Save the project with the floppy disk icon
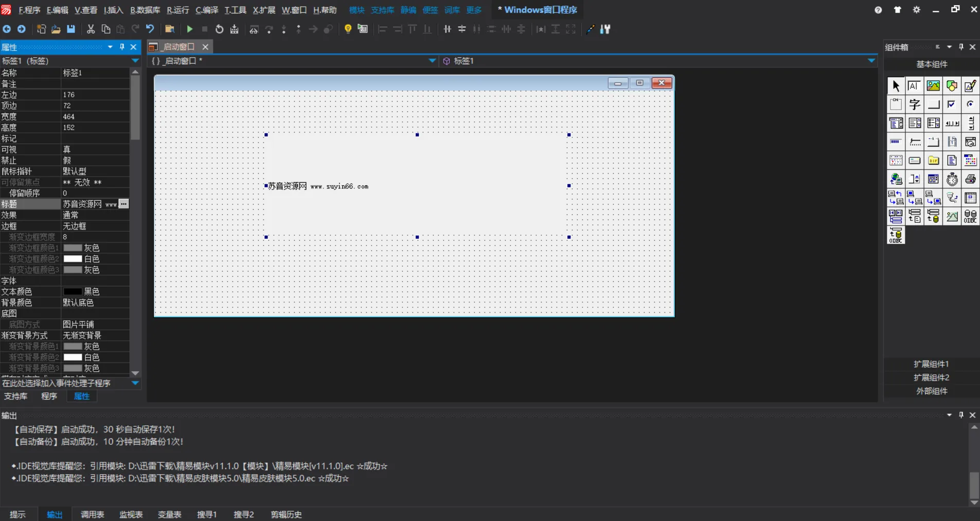 click(x=71, y=29)
